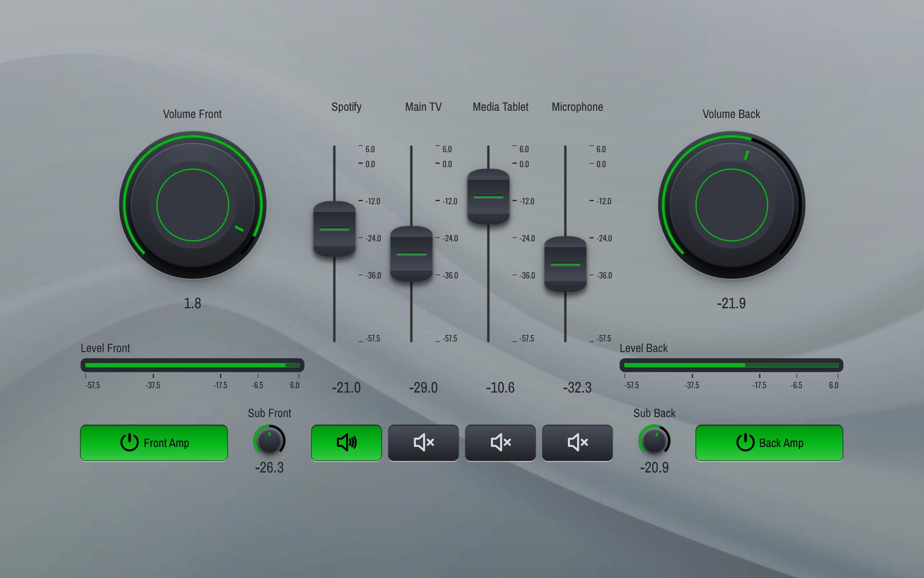Click the Volume Front knob center
The image size is (924, 578).
(x=192, y=205)
